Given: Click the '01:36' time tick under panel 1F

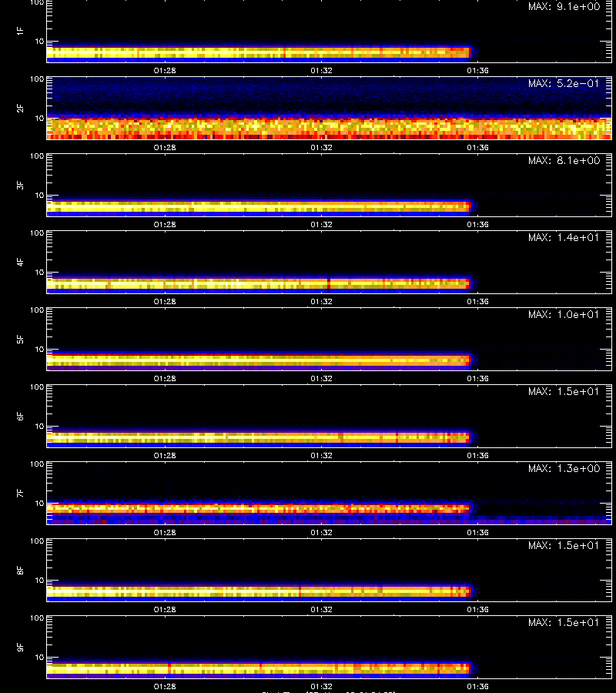Looking at the screenshot, I should click(x=477, y=70).
